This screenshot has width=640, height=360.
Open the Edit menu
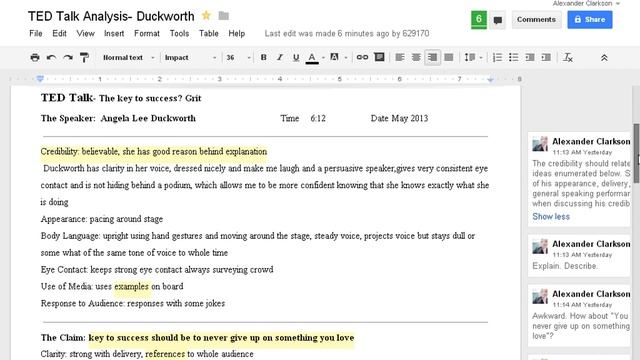(x=59, y=33)
